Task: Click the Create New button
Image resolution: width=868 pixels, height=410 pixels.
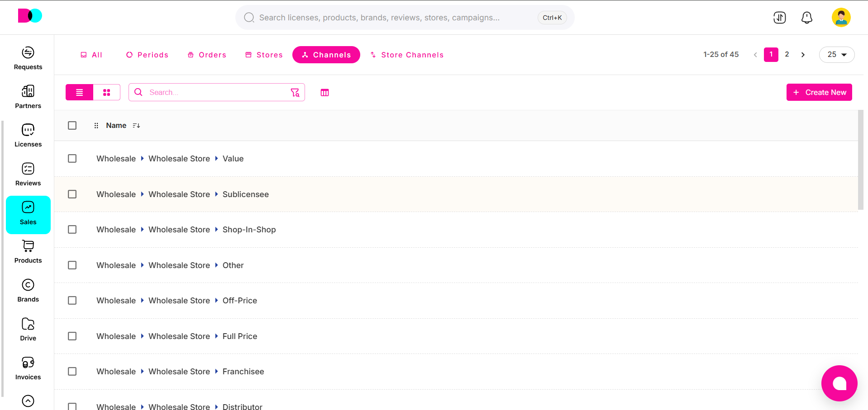Action: 819,92
